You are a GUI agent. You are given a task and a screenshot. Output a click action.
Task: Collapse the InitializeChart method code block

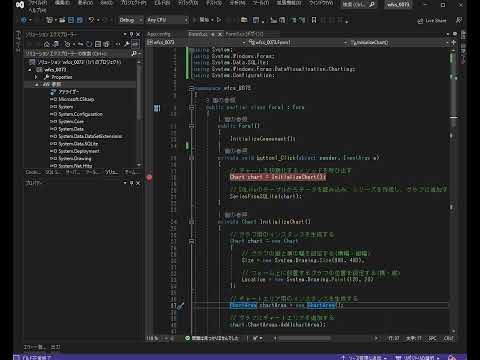(191, 222)
